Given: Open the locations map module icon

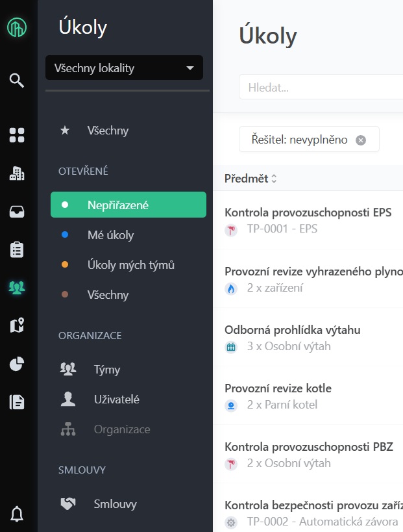Looking at the screenshot, I should 16,325.
